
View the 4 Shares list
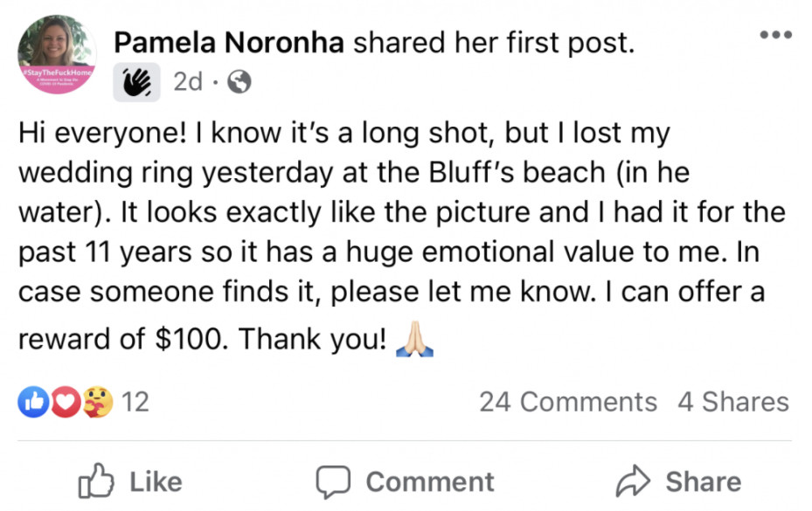(x=732, y=402)
